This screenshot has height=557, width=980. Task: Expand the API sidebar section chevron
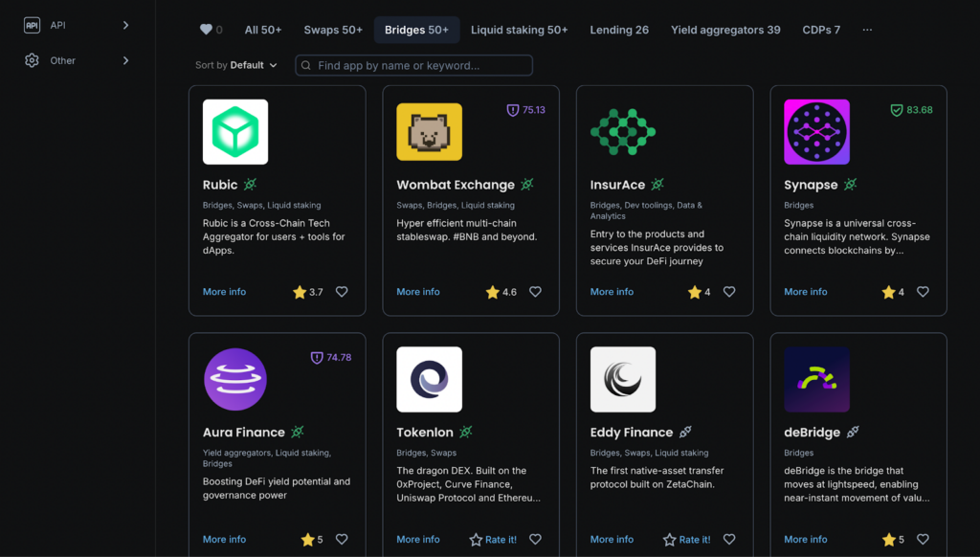coord(125,25)
